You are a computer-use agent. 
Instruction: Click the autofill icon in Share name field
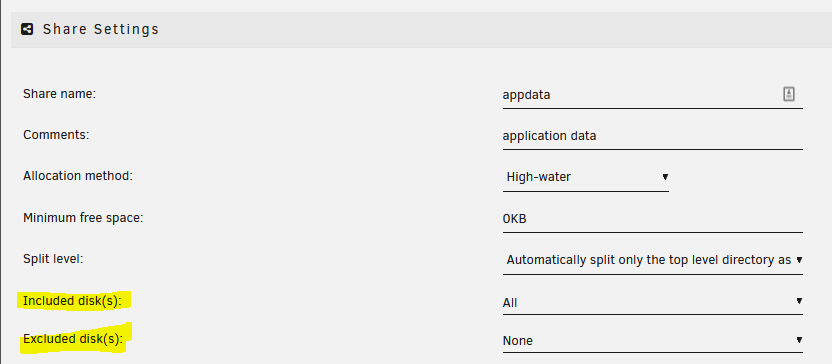click(x=788, y=94)
